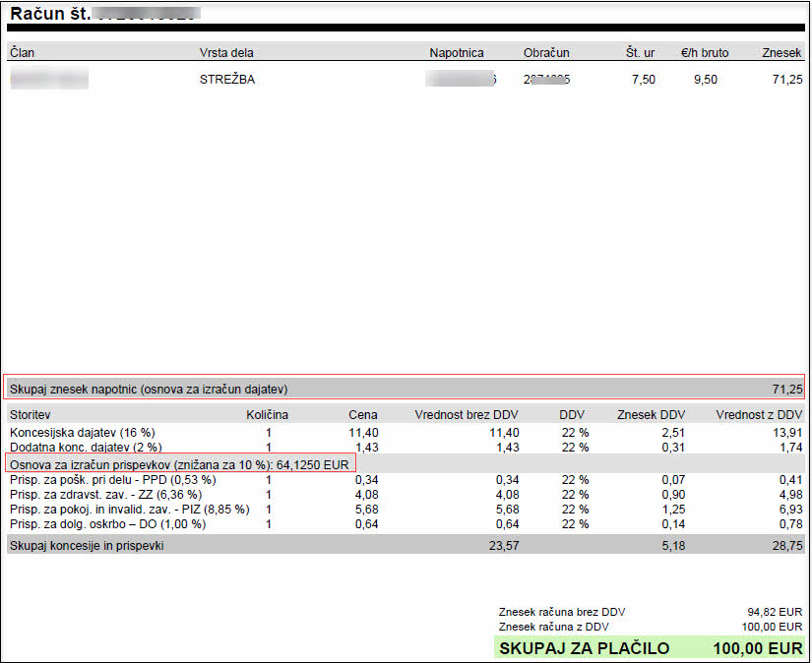The image size is (812, 663).
Task: Select DDV amount 0,07 in PPD row
Action: [673, 480]
